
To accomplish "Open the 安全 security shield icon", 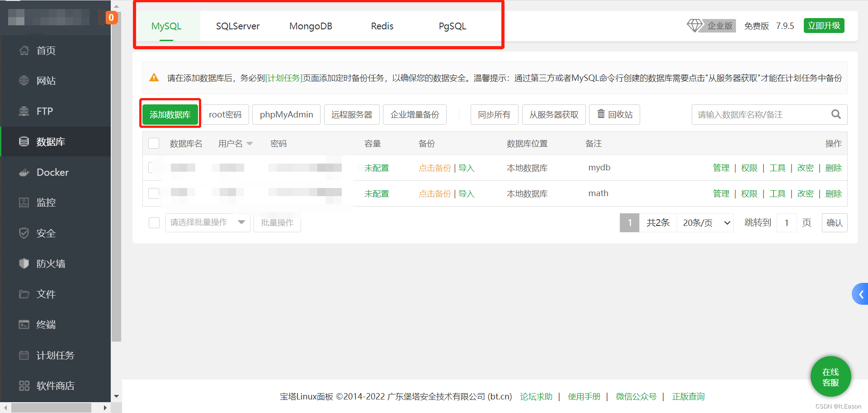I will click(x=24, y=233).
